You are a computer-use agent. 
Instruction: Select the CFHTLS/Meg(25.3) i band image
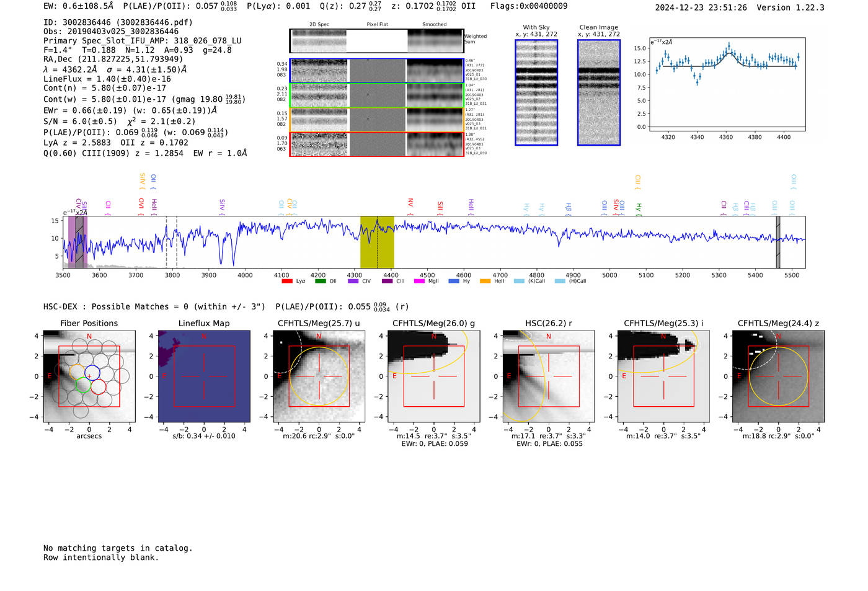(x=663, y=376)
